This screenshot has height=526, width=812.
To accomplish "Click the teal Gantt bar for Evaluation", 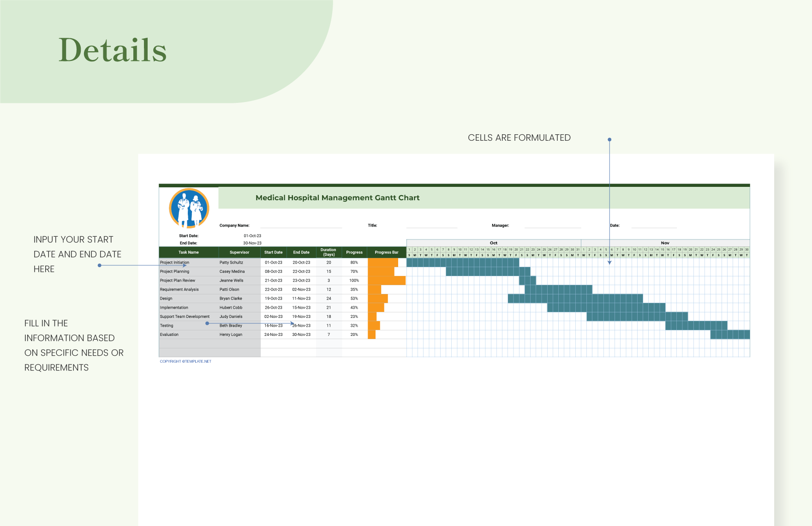I will [730, 335].
